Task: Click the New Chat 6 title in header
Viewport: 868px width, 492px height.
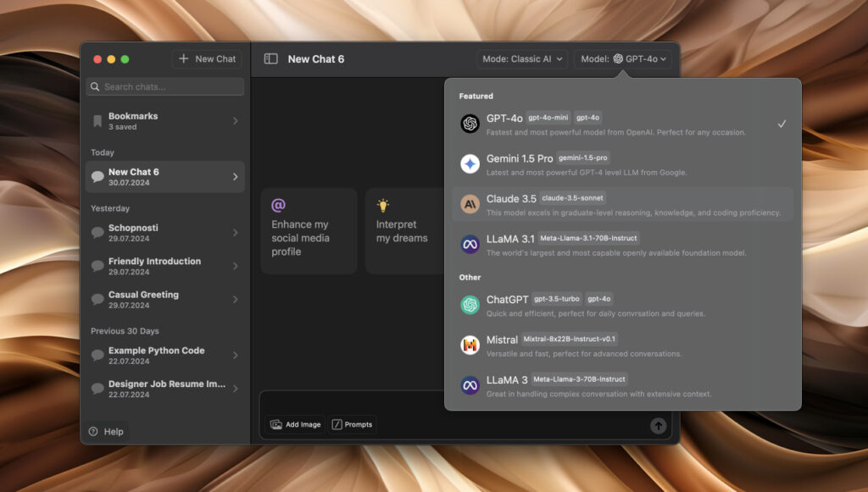Action: click(316, 59)
